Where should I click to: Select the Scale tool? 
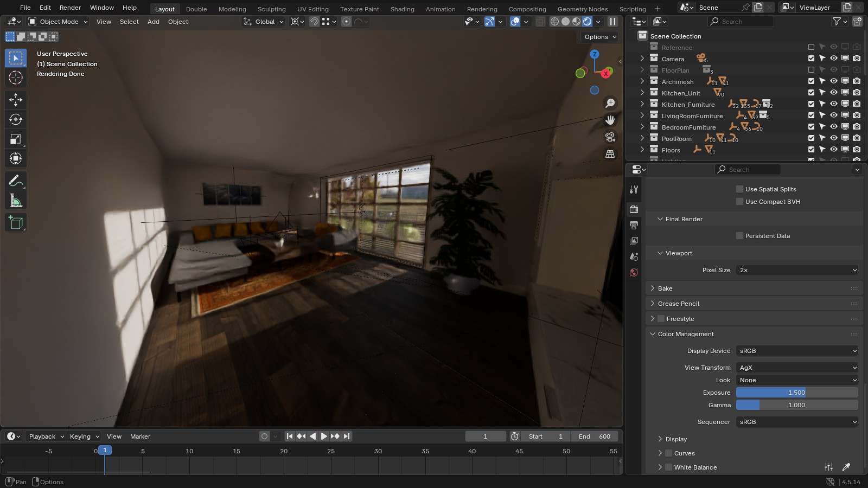tap(16, 139)
